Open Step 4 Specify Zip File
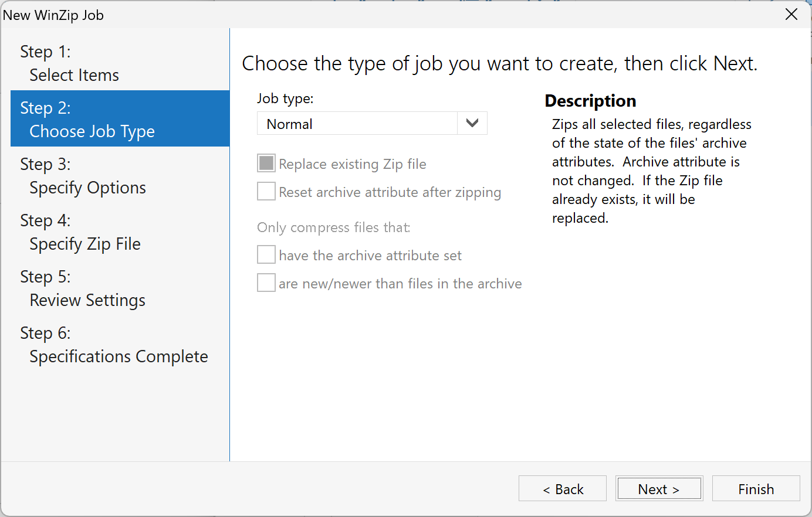 tap(120, 232)
